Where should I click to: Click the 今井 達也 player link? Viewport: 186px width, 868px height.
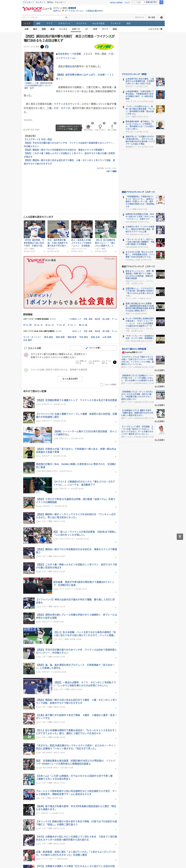pyautogui.click(x=83, y=337)
